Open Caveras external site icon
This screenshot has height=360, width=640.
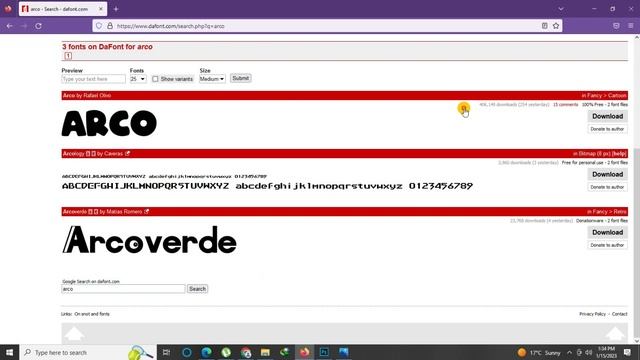coord(127,153)
